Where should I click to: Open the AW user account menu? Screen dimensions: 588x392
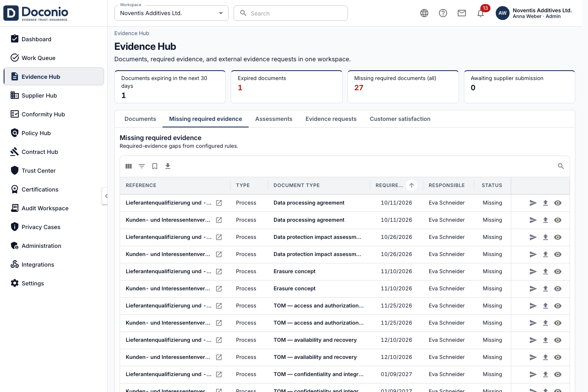(x=534, y=13)
